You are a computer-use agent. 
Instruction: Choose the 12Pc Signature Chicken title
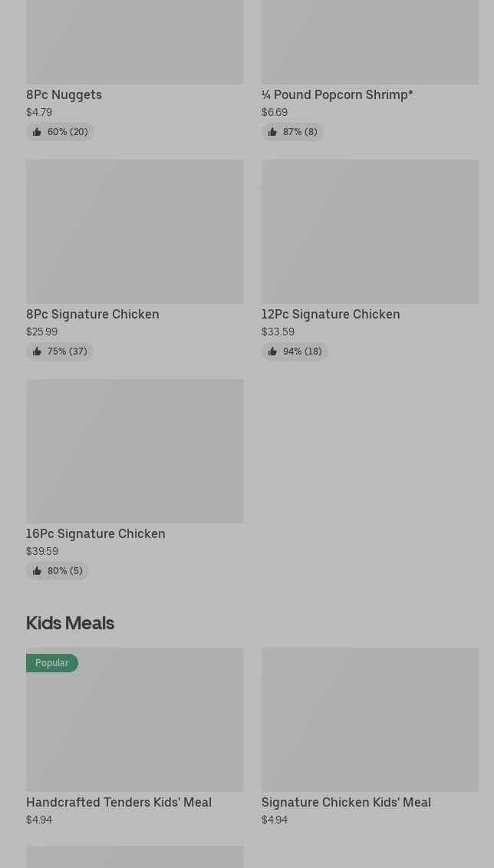click(330, 314)
